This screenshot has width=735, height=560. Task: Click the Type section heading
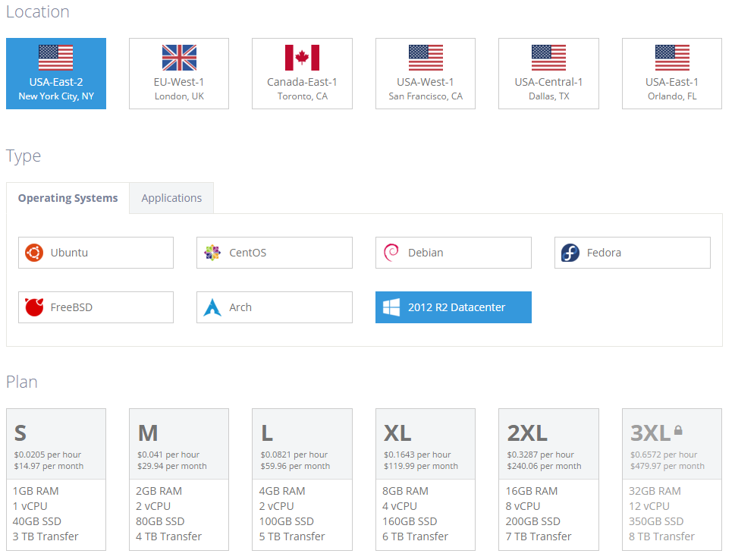(x=24, y=156)
